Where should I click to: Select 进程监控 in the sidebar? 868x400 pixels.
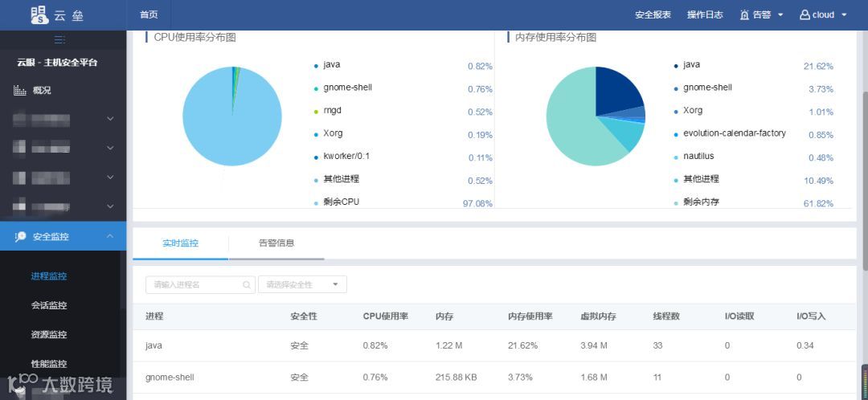[49, 276]
